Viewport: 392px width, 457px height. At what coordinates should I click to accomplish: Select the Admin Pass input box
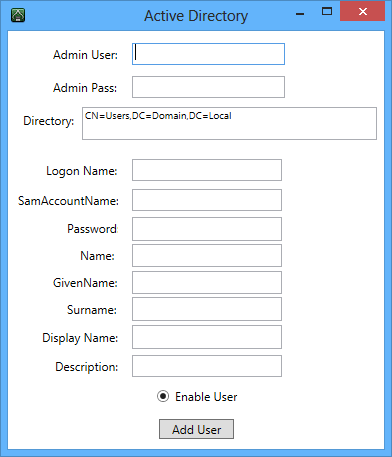point(208,87)
